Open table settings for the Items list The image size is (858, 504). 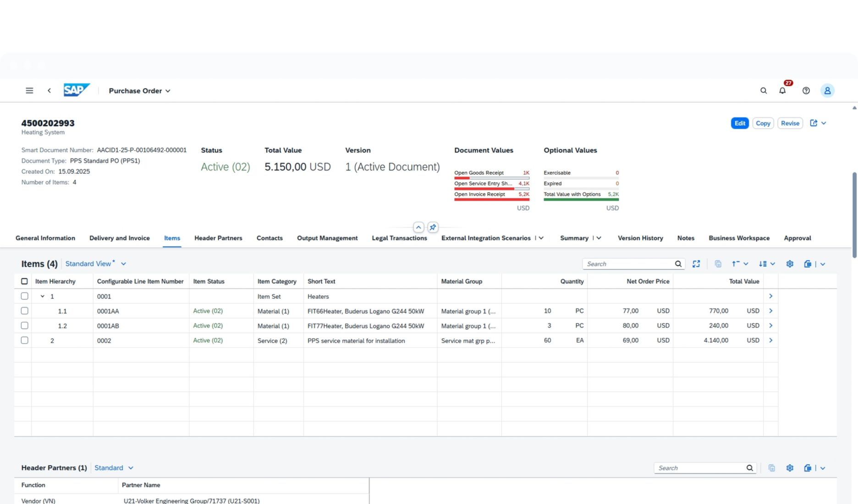click(x=789, y=263)
